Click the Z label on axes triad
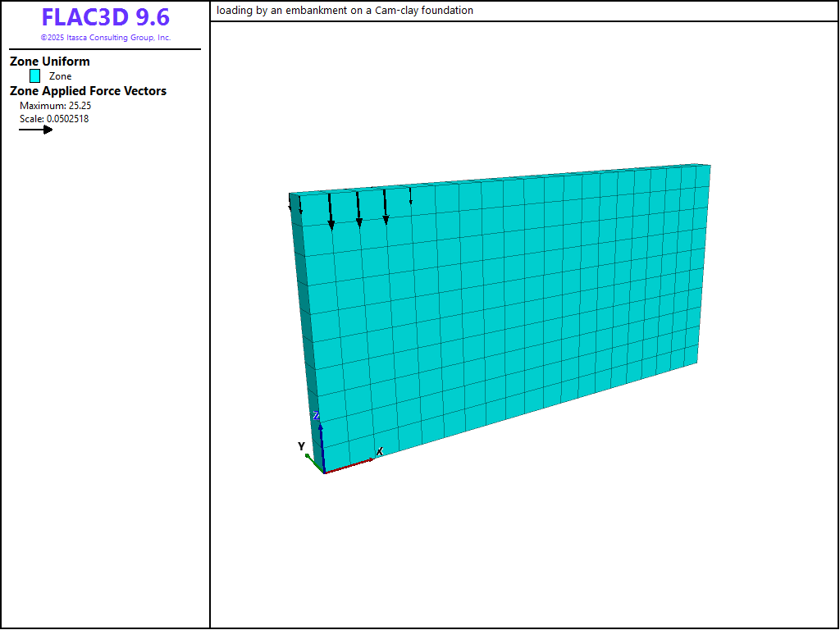840x630 pixels. pyautogui.click(x=316, y=416)
